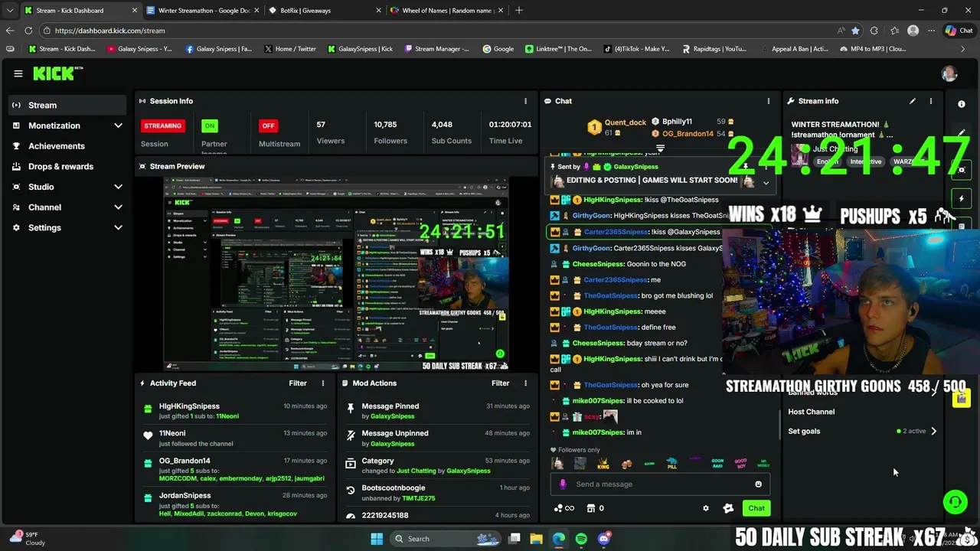Click the taskbar Search box
Screen dimensions: 980x551
[x=446, y=539]
